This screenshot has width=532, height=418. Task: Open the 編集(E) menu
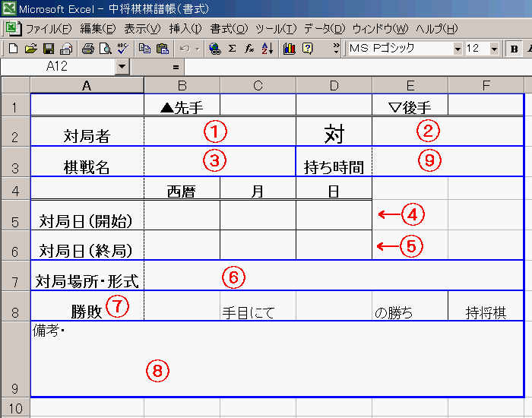(98, 29)
